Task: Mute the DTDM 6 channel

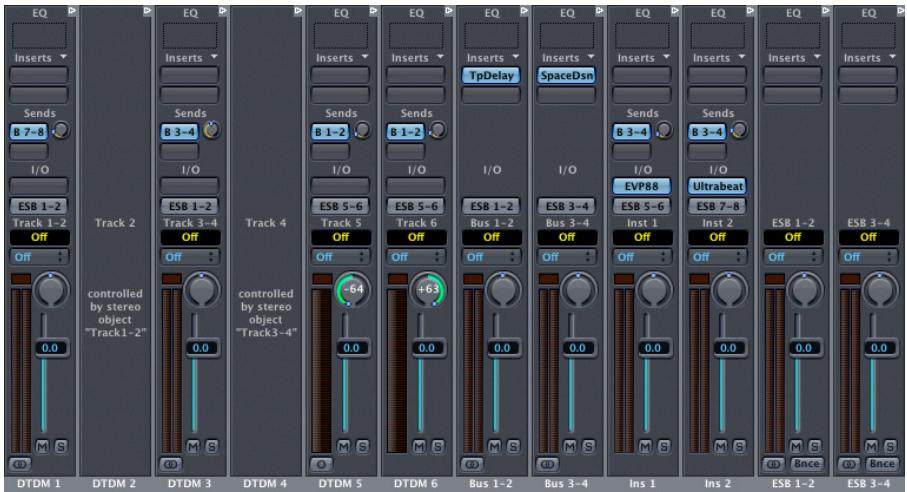Action: pyautogui.click(x=419, y=446)
